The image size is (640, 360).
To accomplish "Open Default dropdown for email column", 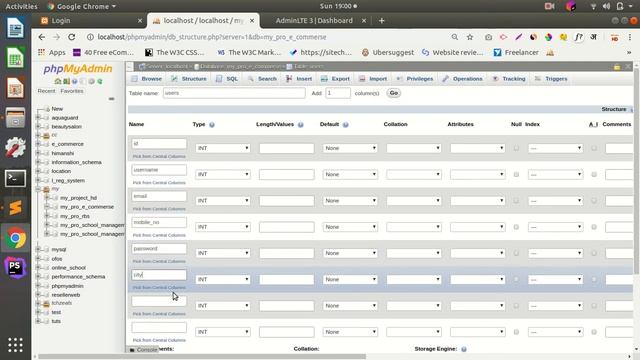I will [x=350, y=200].
